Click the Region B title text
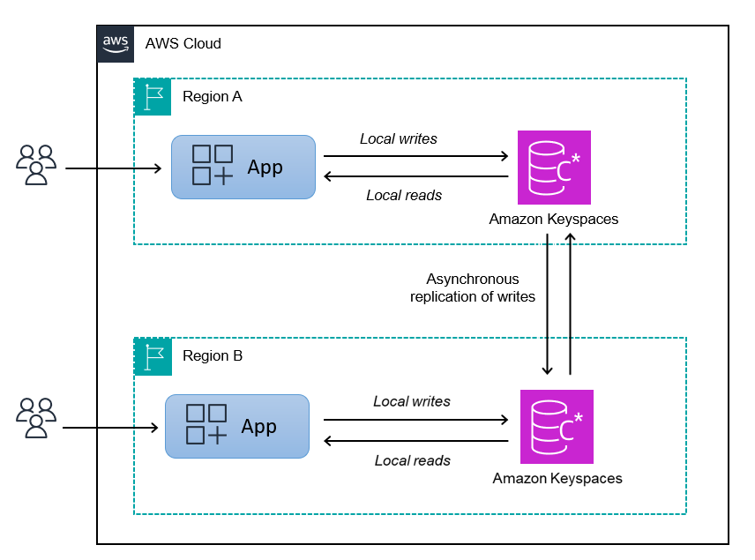This screenshot has width=755, height=560. pos(212,356)
